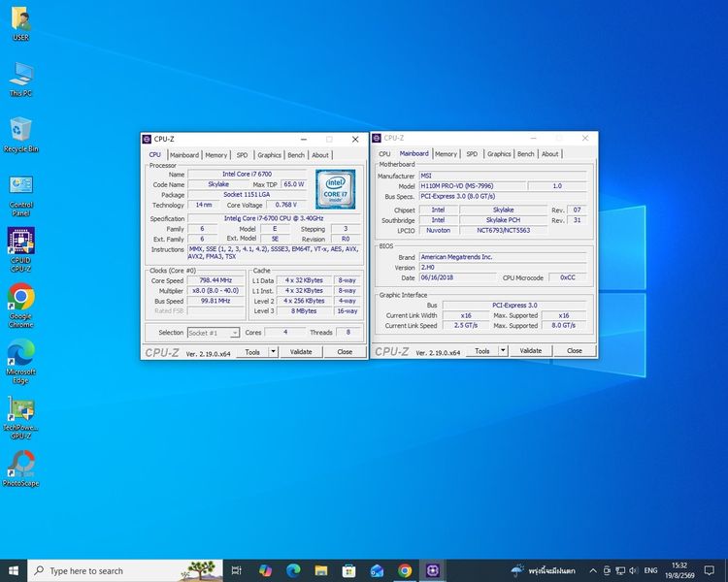This screenshot has width=728, height=582.
Task: Open Bench tab in left CPU-Z
Action: [x=296, y=155]
